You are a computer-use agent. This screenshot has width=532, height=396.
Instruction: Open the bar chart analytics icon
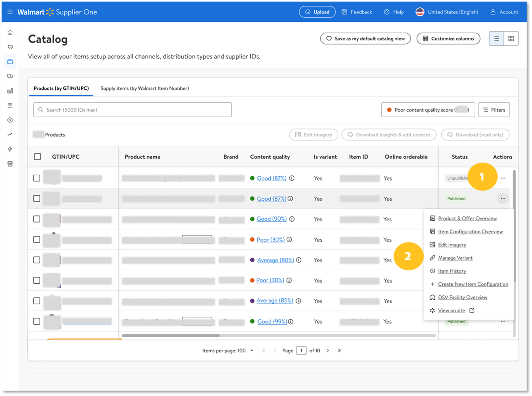pyautogui.click(x=10, y=91)
